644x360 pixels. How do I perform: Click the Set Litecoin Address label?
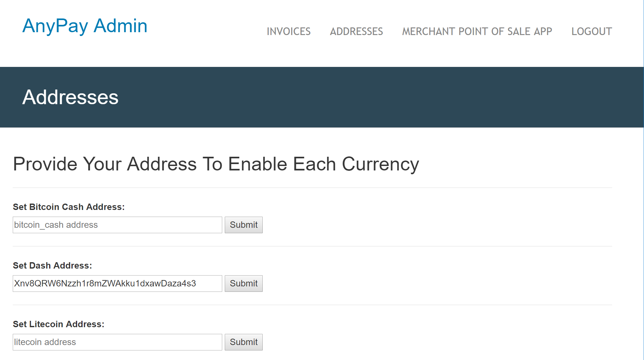(58, 324)
